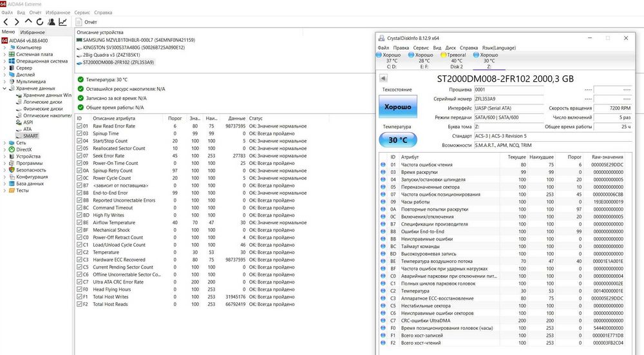Click the previous disk arrow in CrystalDiskInfo
Viewport: 644px width, 355px height.
(x=383, y=78)
